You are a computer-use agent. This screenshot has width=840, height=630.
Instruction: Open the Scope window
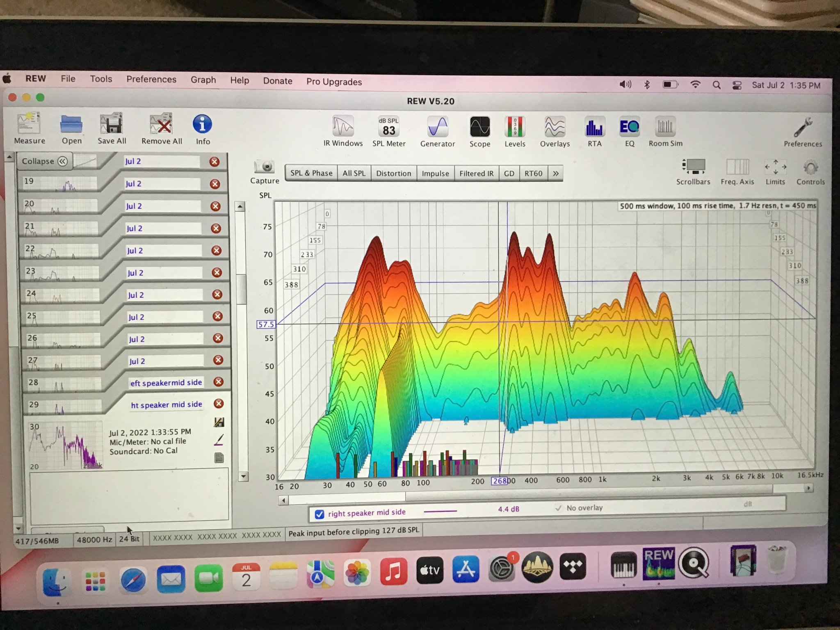480,132
